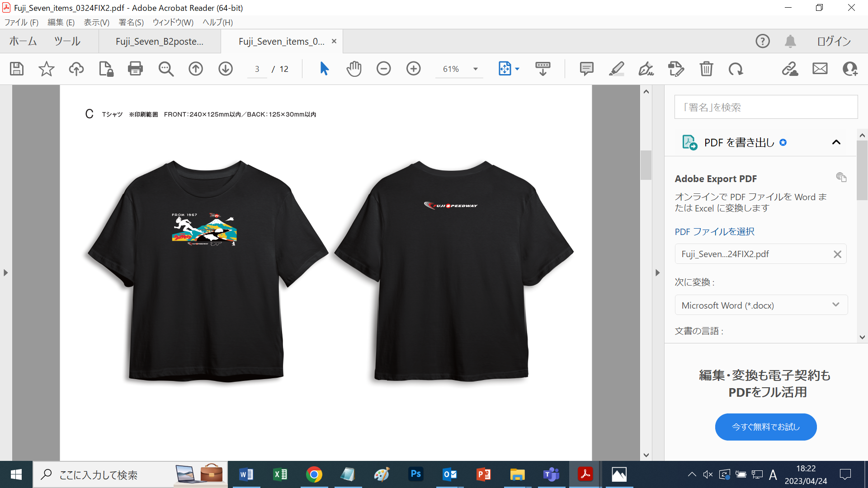Screen dimensions: 868x488
Task: Click PDF ファイルを選択 link
Action: coord(714,231)
